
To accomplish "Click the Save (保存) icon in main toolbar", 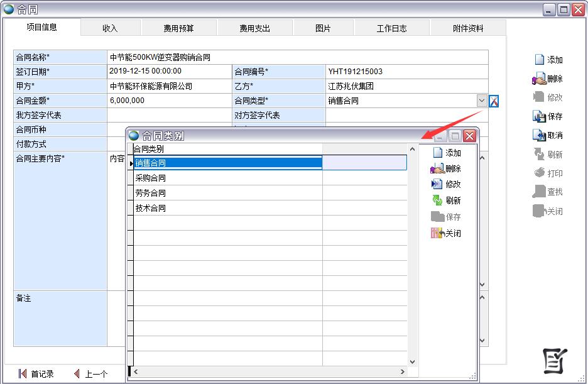I will [x=539, y=116].
